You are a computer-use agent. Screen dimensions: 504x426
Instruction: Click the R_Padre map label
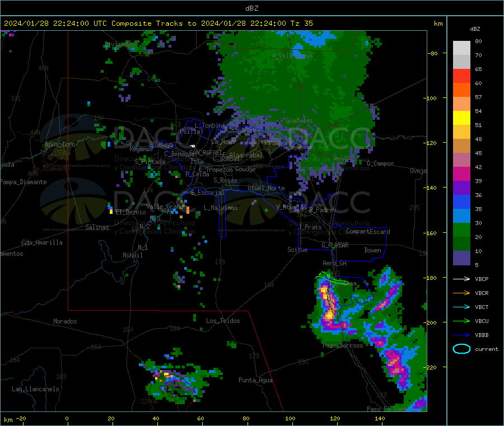[321, 210]
